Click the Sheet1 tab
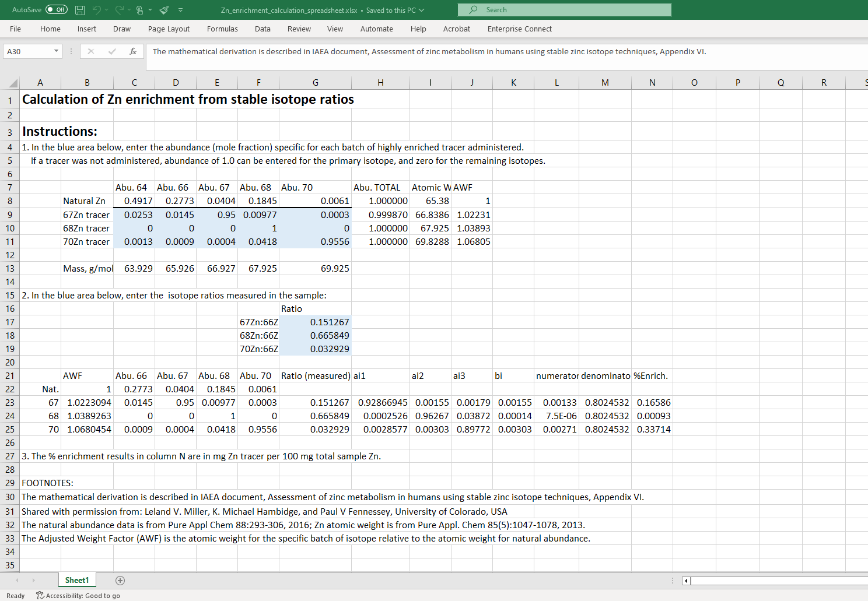868x601 pixels. (76, 580)
